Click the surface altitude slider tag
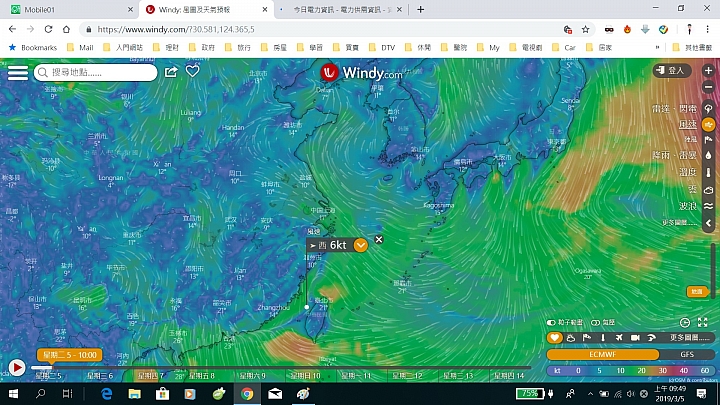Image resolution: width=720 pixels, height=405 pixels. pos(698,292)
